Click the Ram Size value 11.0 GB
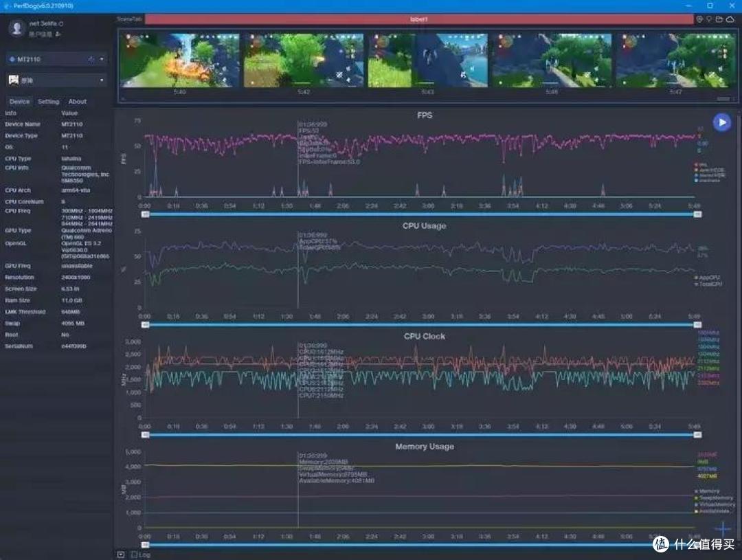 click(x=72, y=300)
